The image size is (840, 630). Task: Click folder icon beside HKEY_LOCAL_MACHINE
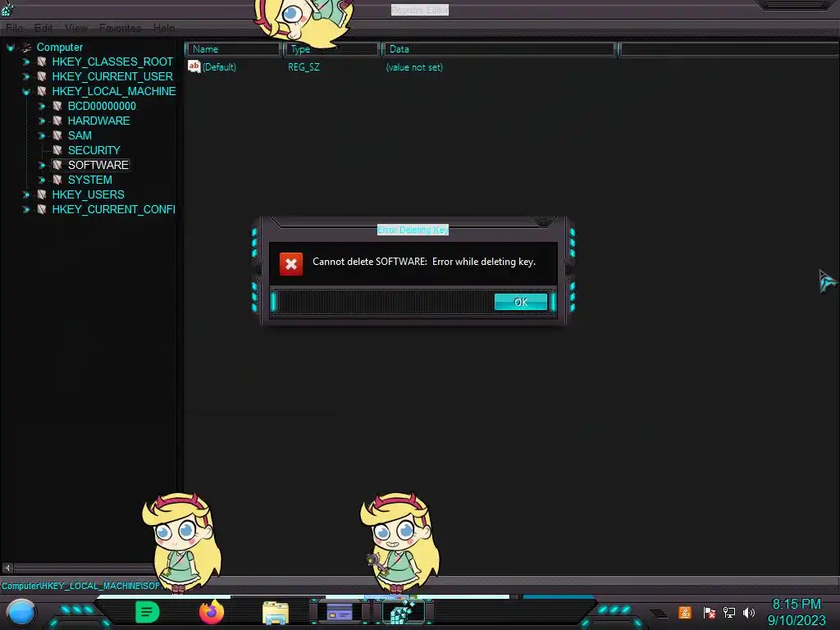(x=41, y=92)
